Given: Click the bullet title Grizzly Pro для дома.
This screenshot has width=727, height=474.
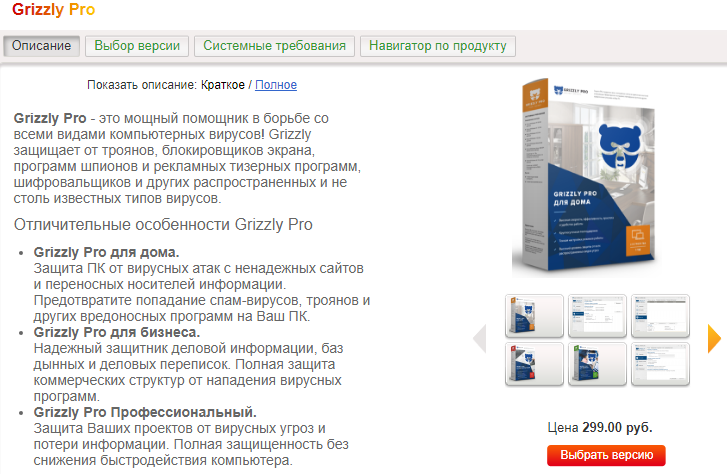Looking at the screenshot, I should pos(106,252).
